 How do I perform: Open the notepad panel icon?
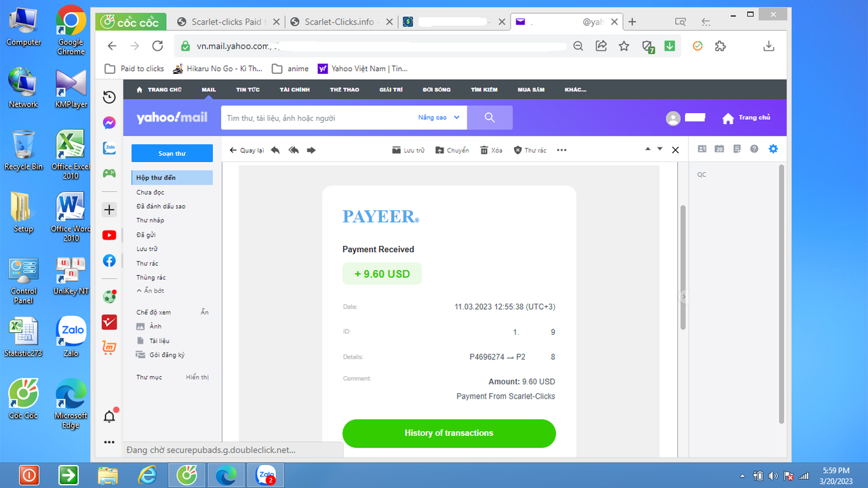(x=737, y=149)
